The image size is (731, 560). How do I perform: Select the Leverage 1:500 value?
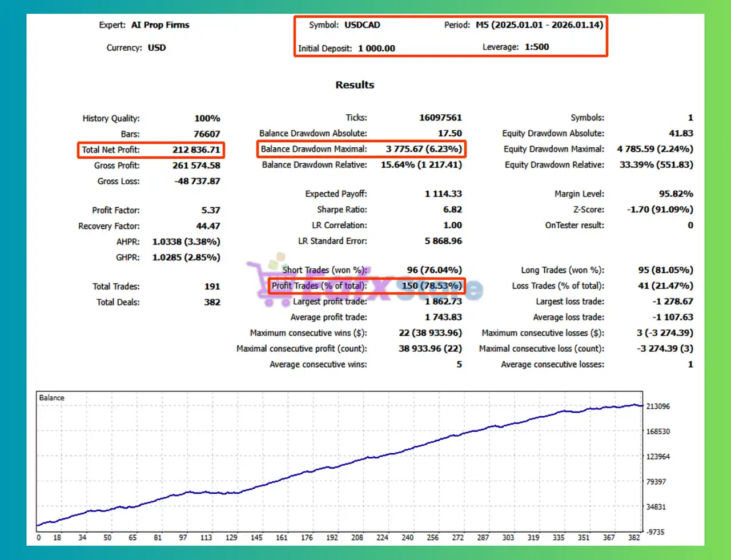(536, 47)
